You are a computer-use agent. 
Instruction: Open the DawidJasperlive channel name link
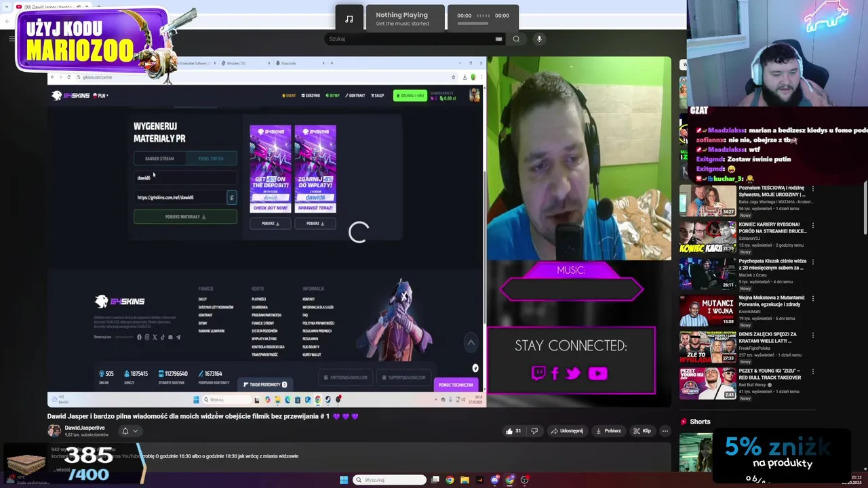(x=85, y=428)
